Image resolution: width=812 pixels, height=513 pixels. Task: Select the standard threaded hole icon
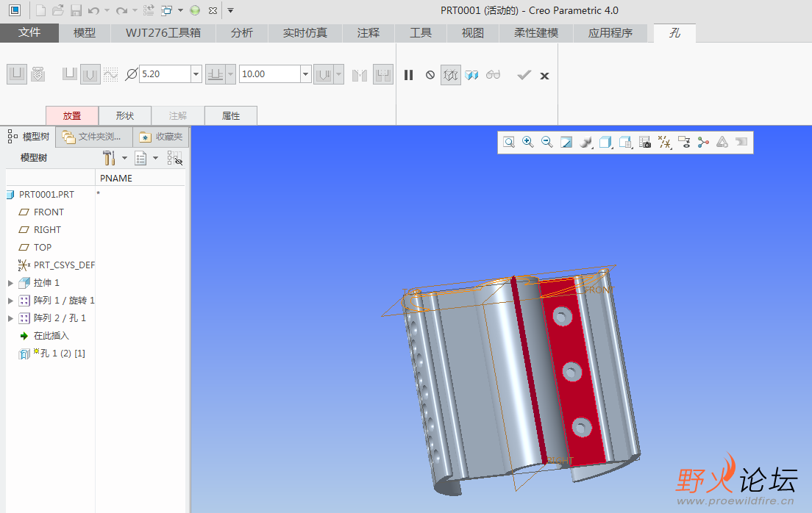point(38,74)
